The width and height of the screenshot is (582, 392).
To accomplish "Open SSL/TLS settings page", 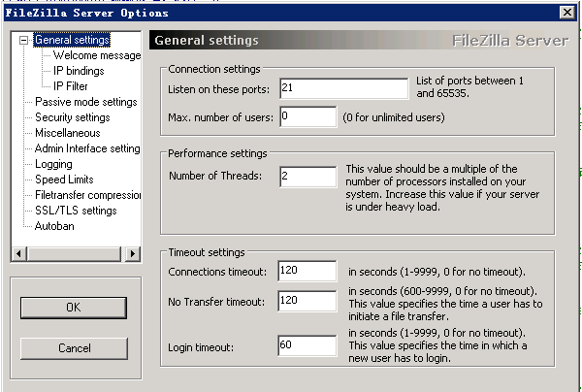I will [76, 211].
